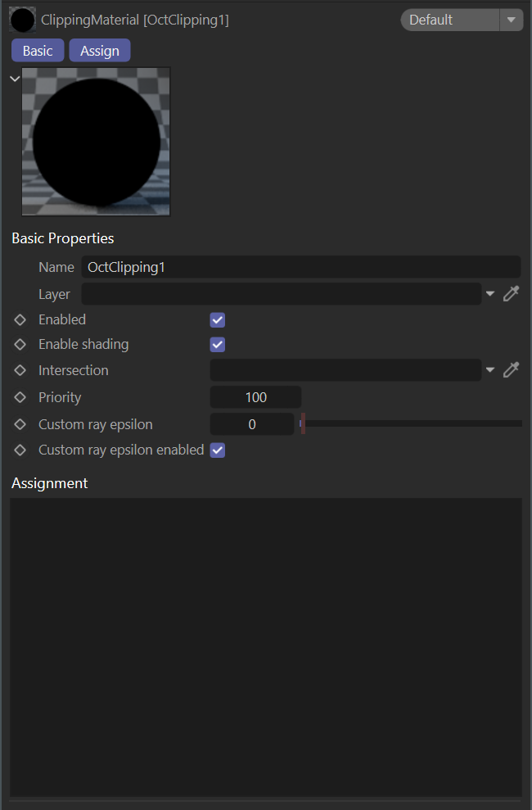The width and height of the screenshot is (532, 810).
Task: Click the Intersection eyedropper picker icon
Action: [x=512, y=370]
